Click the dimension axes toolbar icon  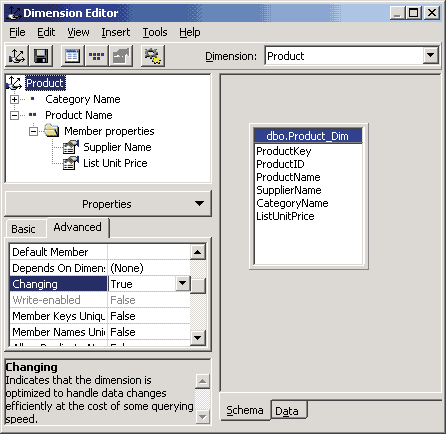coord(17,56)
